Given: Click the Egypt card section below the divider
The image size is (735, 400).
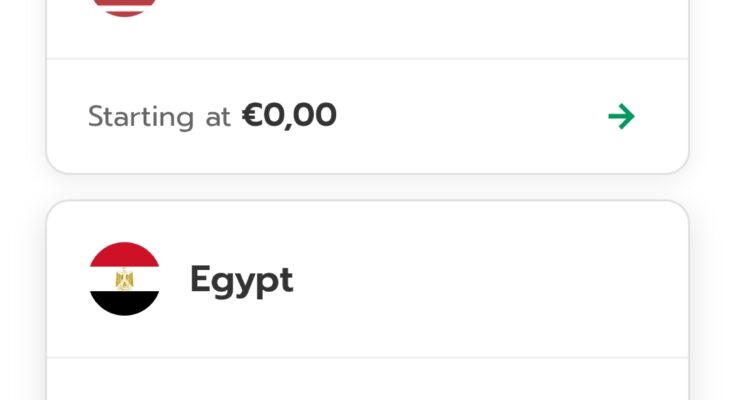Looking at the screenshot, I should point(367,380).
